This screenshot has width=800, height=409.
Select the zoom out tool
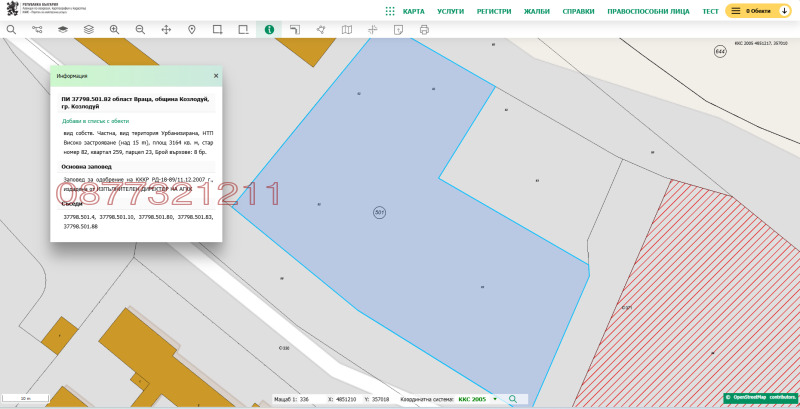pyautogui.click(x=140, y=30)
